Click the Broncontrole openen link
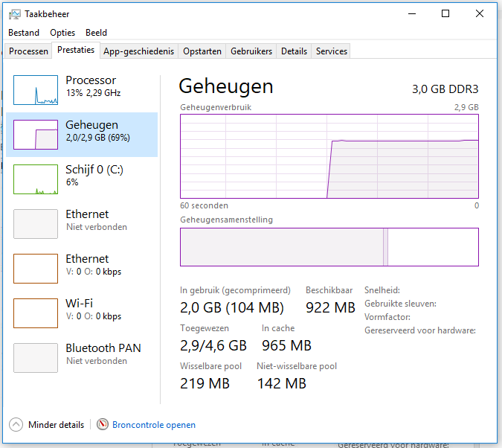 (154, 425)
